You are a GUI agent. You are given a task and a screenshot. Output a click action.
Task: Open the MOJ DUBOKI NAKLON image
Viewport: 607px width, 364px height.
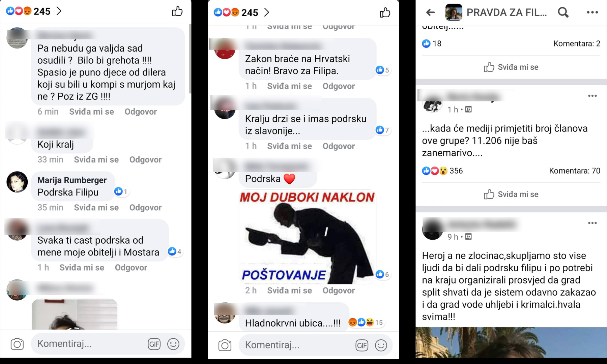tap(307, 237)
